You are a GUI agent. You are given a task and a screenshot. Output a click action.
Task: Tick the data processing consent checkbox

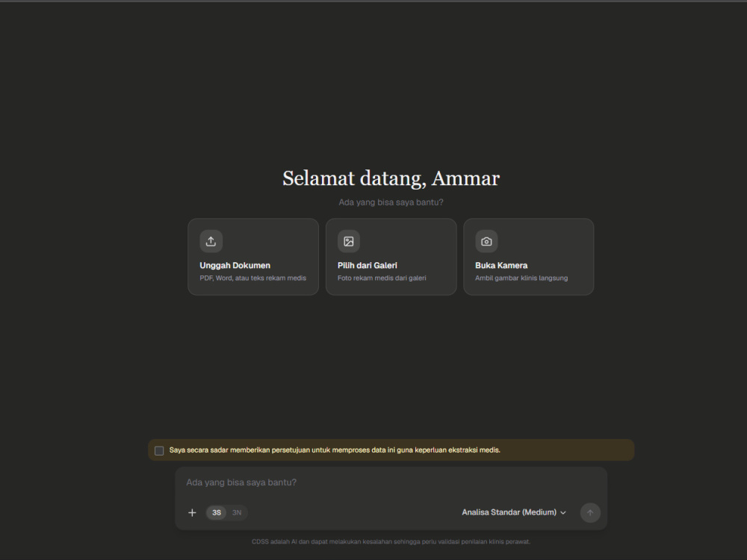159,450
